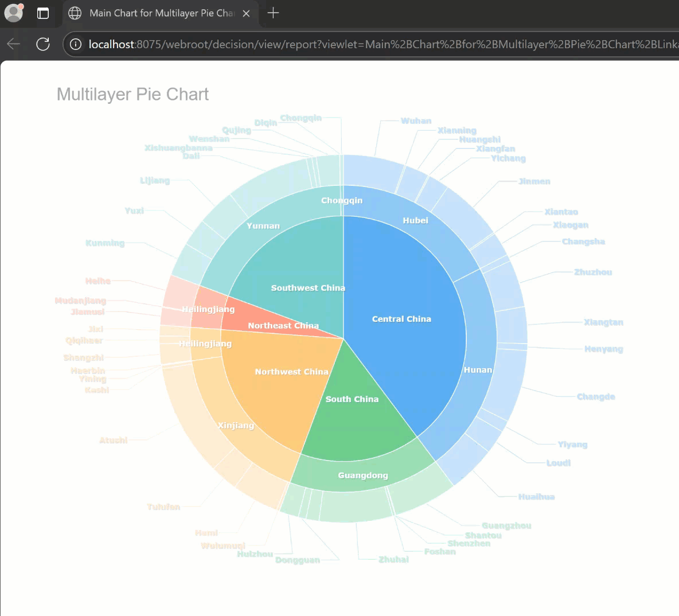Viewport: 679px width, 616px height.
Task: Click the Wuhan outer label
Action: (x=416, y=121)
